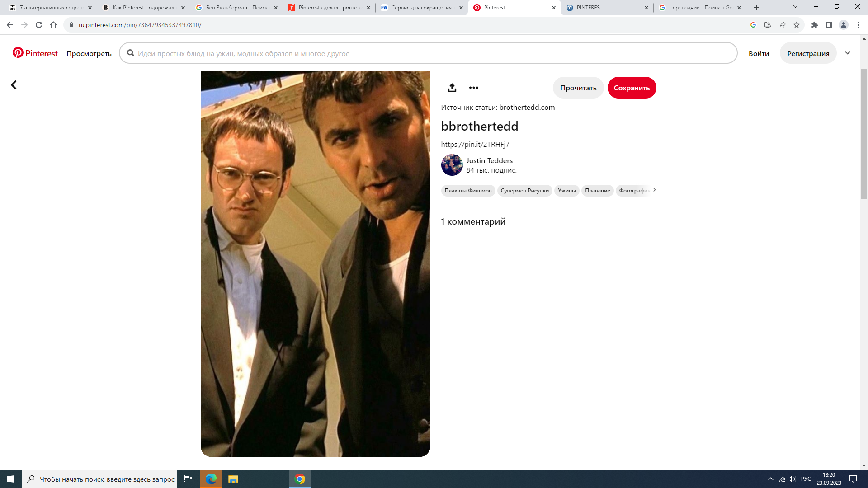The height and width of the screenshot is (488, 868).
Task: Select the Плакаты Фильмов tag
Action: coord(468,190)
